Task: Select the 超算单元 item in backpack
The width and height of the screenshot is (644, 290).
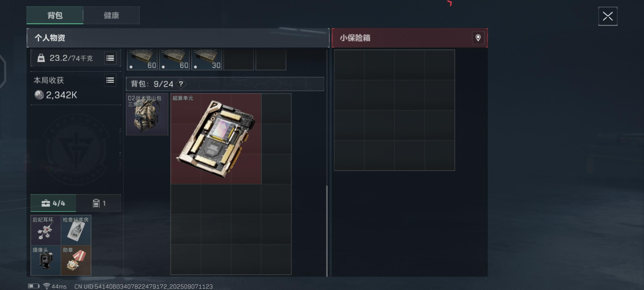Action: pyautogui.click(x=216, y=139)
